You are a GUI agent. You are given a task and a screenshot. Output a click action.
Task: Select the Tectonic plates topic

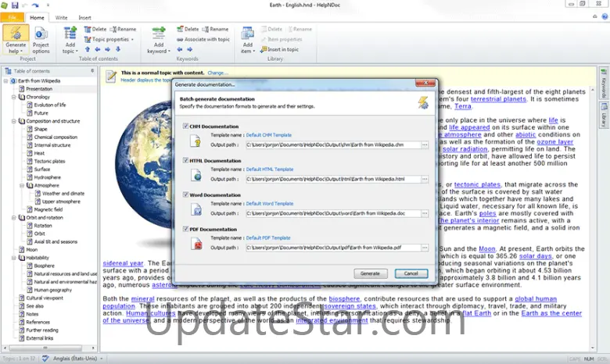tap(49, 161)
